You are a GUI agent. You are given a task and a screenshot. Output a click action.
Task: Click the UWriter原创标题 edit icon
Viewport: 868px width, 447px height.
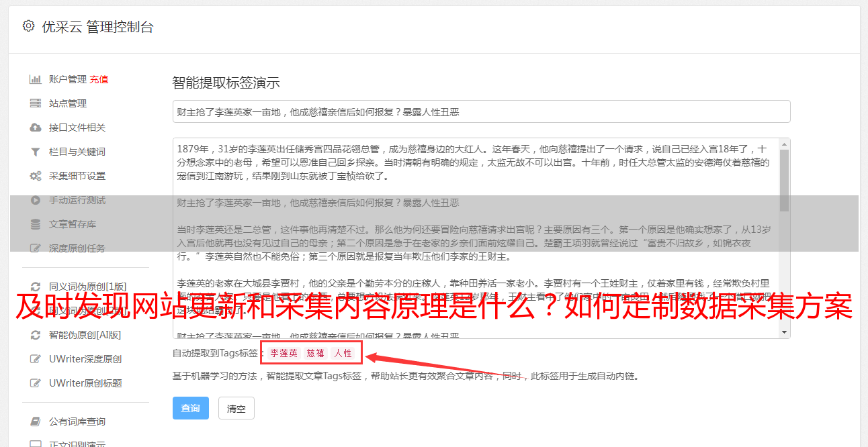coord(36,383)
